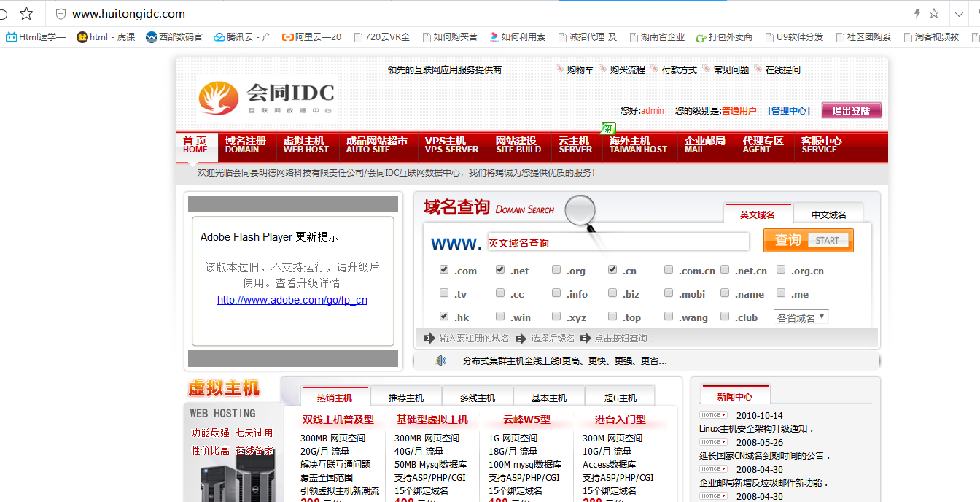The width and height of the screenshot is (980, 502).
Task: Click the 购物车 shopping cart tag icon
Action: pyautogui.click(x=560, y=69)
